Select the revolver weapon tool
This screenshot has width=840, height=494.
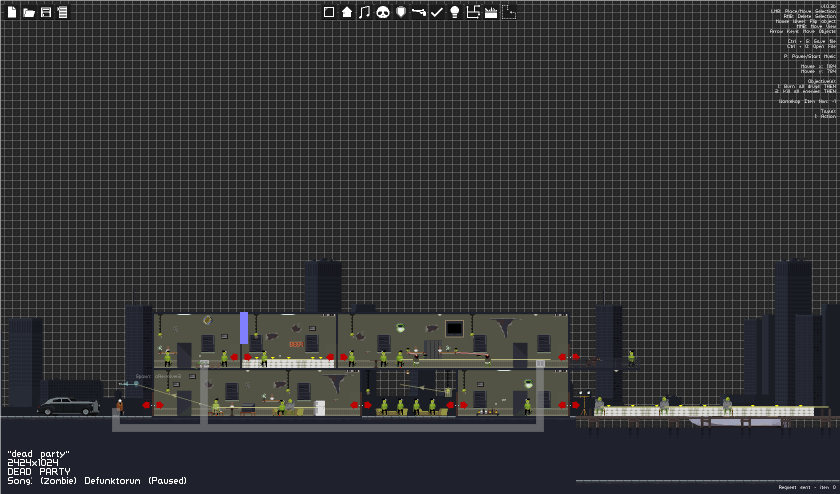tap(418, 12)
